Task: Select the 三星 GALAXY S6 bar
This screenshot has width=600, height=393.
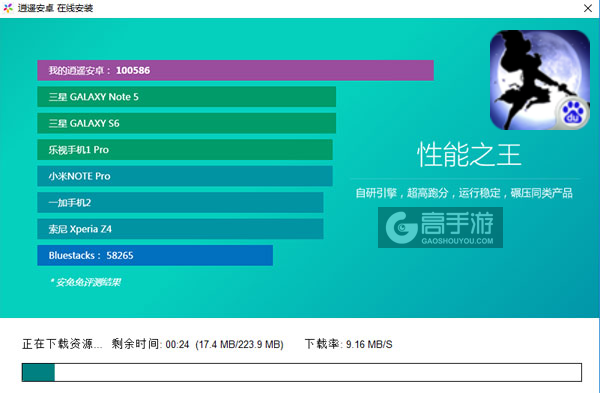Action: (x=187, y=123)
